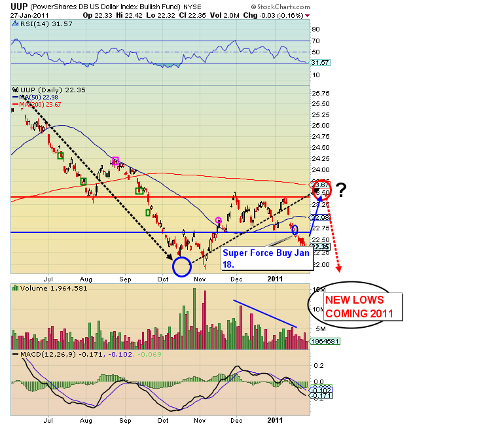Click the 1964581 volume value tag
The height and width of the screenshot is (426, 504).
coord(324,341)
